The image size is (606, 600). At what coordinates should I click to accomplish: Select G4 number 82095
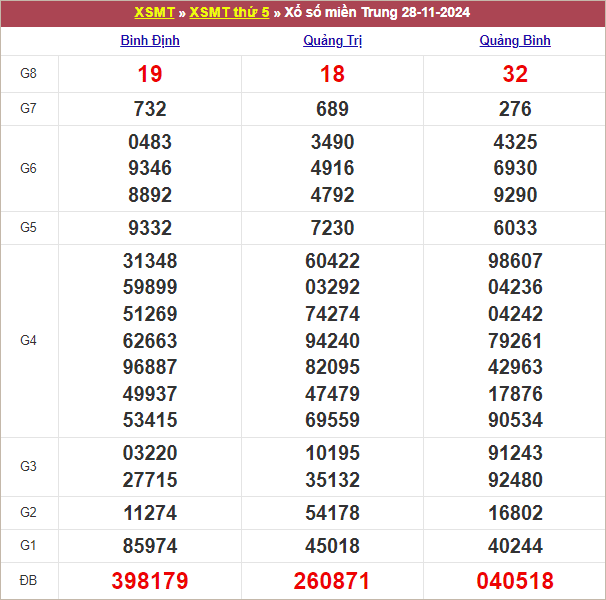[332, 367]
